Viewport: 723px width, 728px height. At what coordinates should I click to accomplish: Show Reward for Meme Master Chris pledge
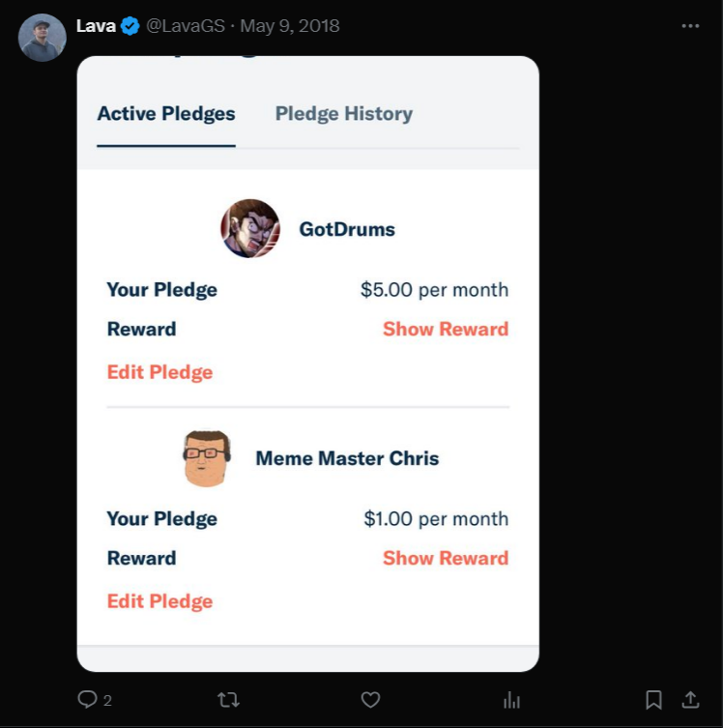(x=446, y=558)
